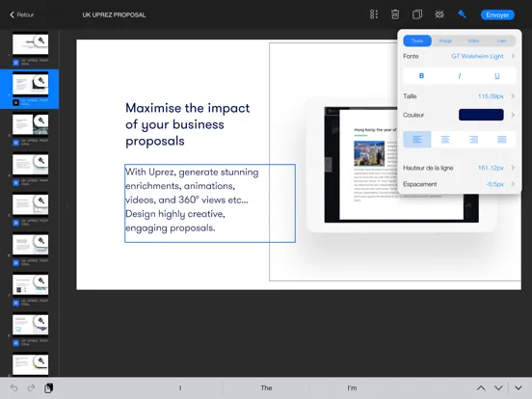Open the dark navy Couleur swatch
The width and height of the screenshot is (532, 399).
click(481, 115)
